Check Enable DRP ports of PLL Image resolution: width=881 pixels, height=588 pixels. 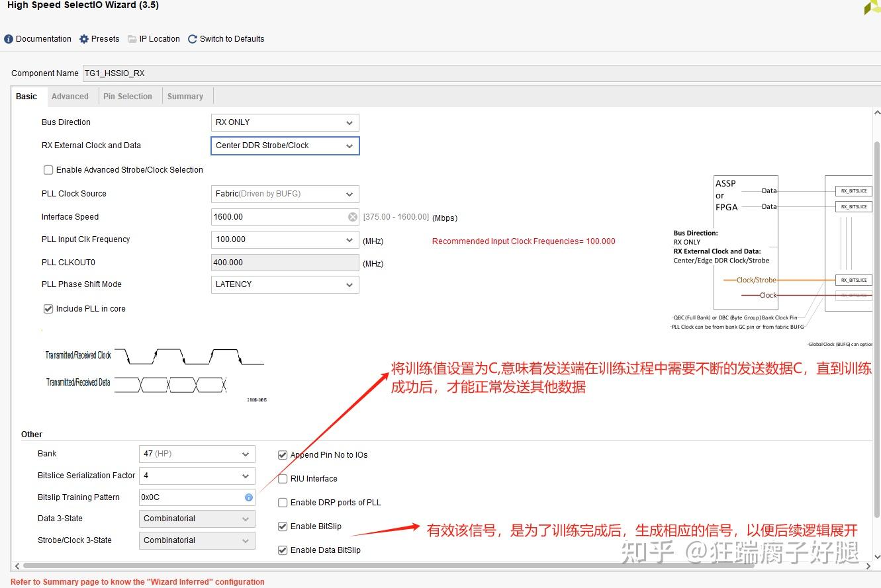[x=283, y=502]
